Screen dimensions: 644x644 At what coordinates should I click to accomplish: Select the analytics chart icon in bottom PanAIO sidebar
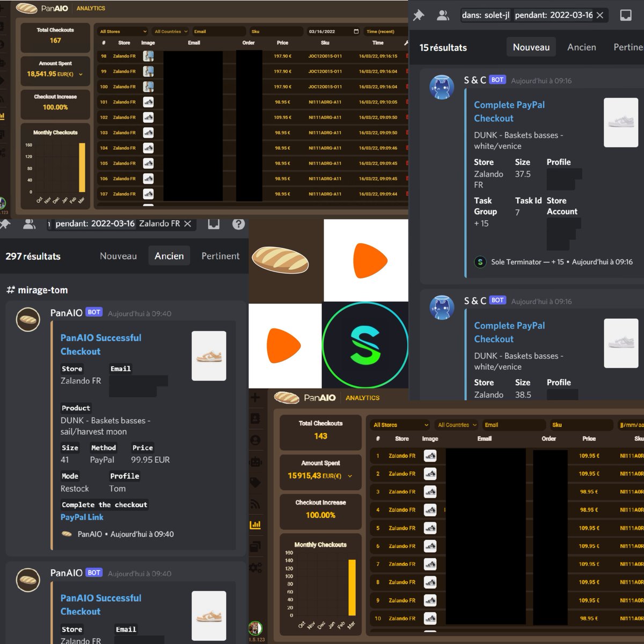coord(255,525)
